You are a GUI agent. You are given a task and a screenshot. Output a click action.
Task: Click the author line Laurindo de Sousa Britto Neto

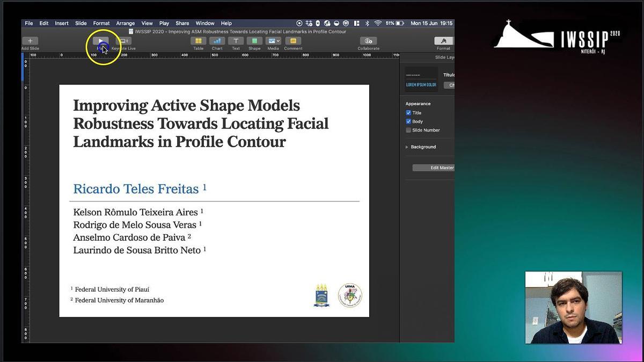(x=140, y=250)
